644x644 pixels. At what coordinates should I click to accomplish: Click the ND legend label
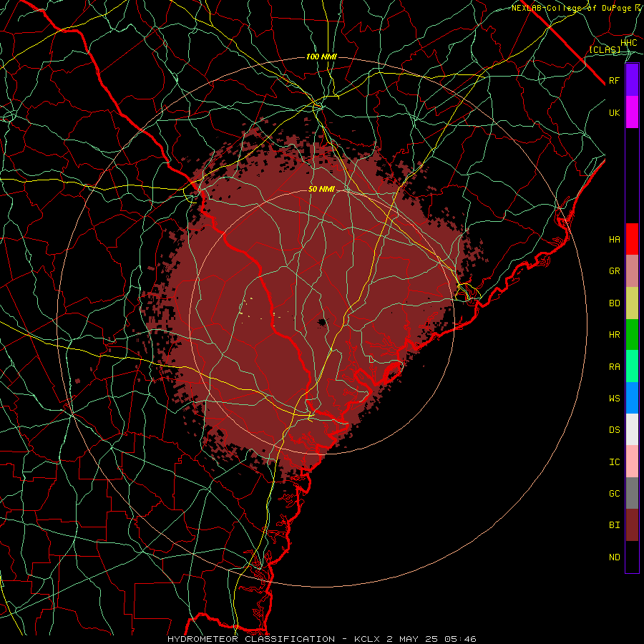(x=614, y=557)
